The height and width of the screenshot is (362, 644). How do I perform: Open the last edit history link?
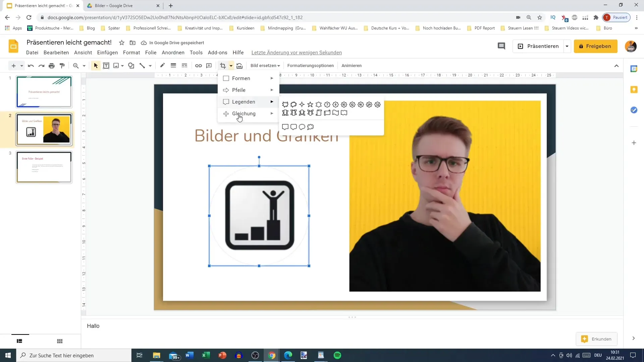pos(297,53)
